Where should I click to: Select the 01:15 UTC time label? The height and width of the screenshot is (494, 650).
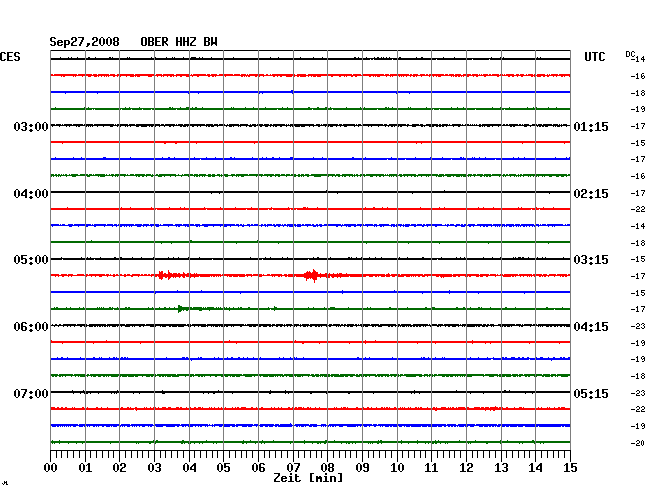pos(591,126)
